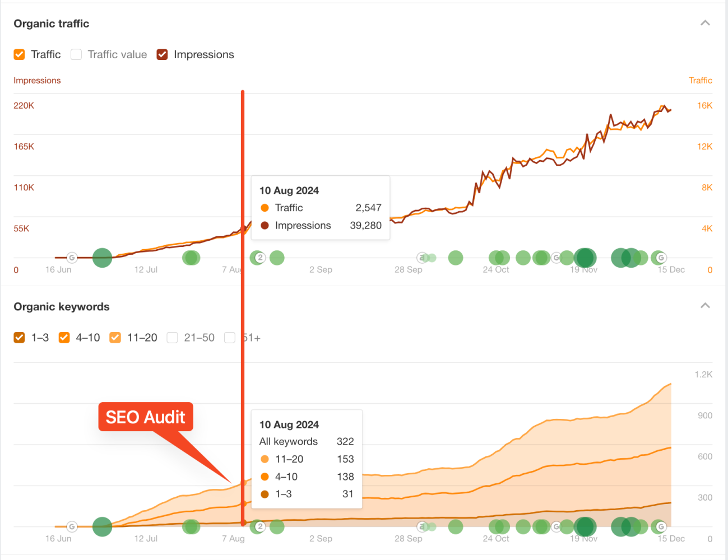The image size is (728, 560).
Task: Click the Google marker near 15 Dec in keywords chart
Action: click(x=661, y=527)
